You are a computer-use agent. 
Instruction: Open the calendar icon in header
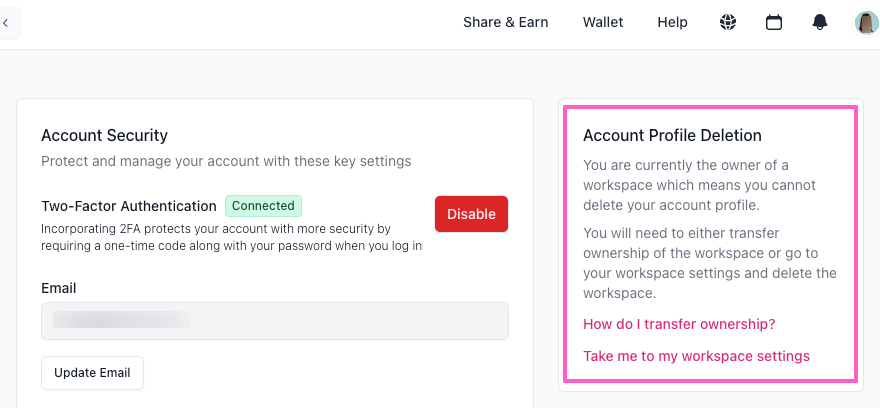[774, 22]
